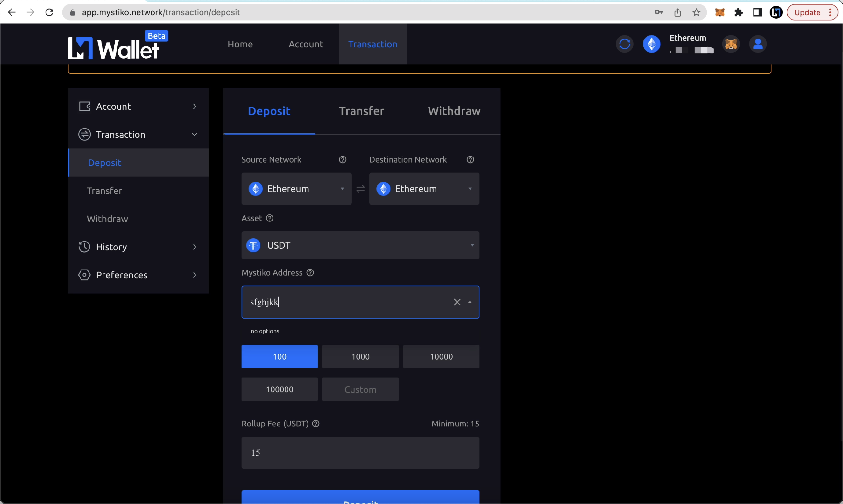Screen dimensions: 843x504
Task: Select the 1000 amount option
Action: point(360,357)
